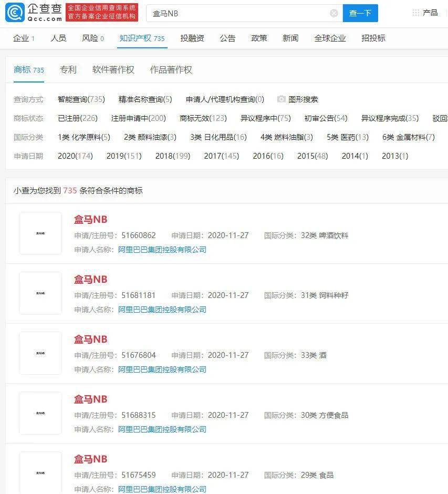Choose 申请人/代理机构查询(0) mode

click(225, 99)
